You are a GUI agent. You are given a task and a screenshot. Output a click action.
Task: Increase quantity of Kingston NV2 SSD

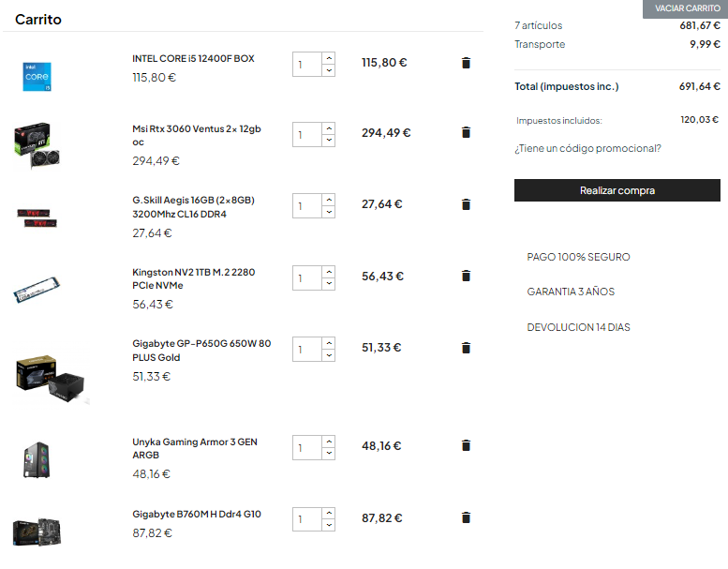[x=328, y=272]
